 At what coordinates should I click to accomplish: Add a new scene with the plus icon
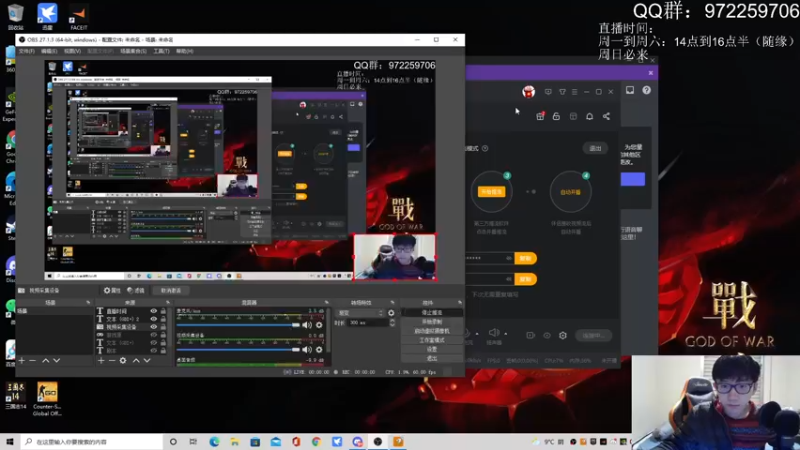[x=21, y=360]
